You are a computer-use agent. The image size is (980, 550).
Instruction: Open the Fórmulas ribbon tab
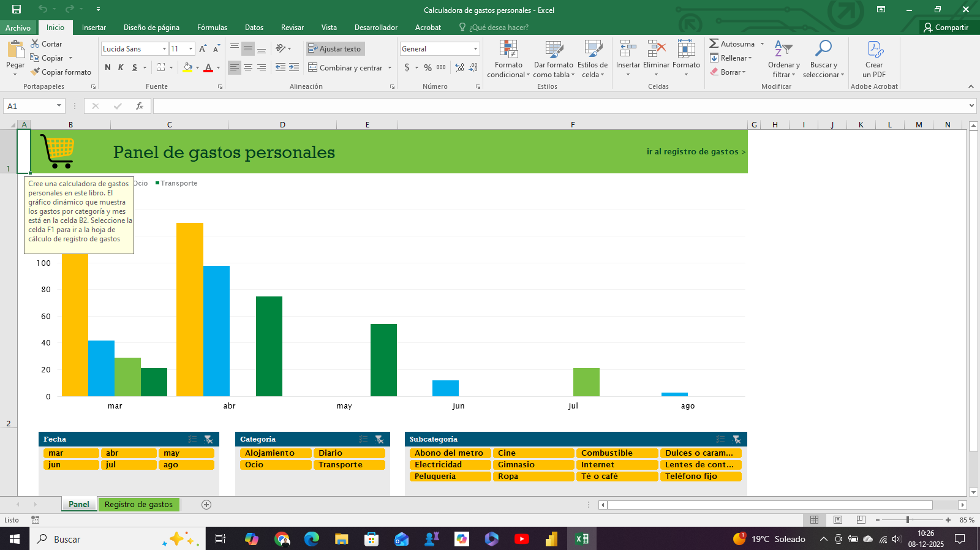(x=212, y=28)
